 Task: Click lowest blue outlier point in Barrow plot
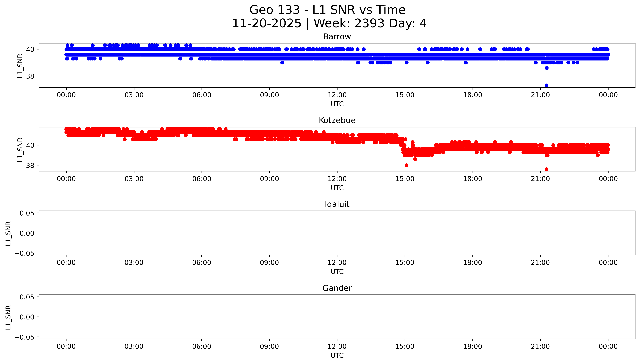click(x=546, y=85)
